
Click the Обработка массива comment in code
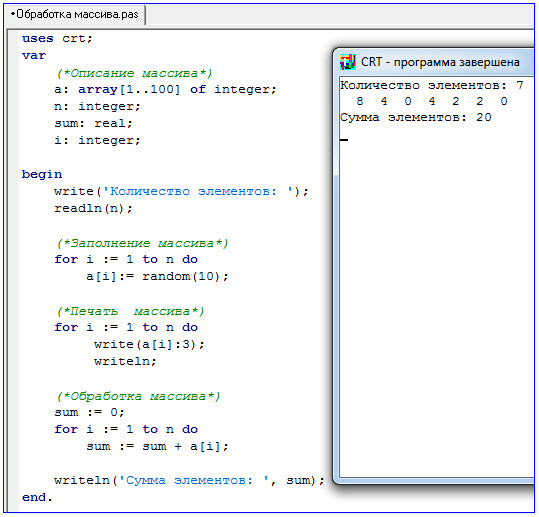(138, 396)
